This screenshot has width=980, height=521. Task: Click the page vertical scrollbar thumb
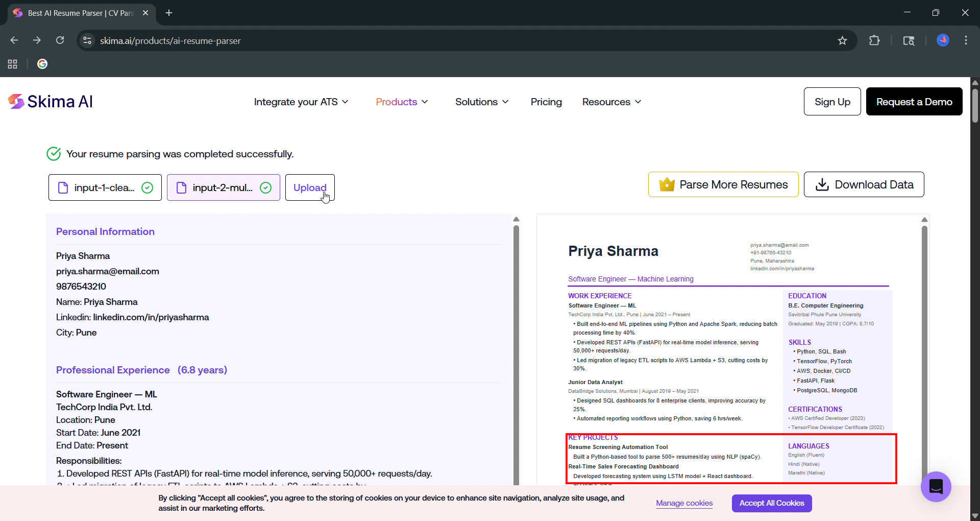click(x=975, y=106)
